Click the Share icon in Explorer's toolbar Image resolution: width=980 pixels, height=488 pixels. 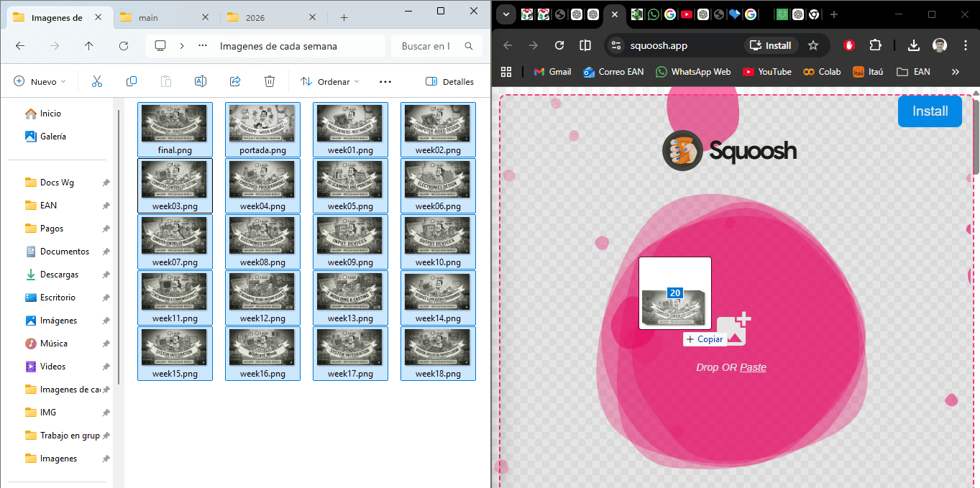(x=235, y=81)
